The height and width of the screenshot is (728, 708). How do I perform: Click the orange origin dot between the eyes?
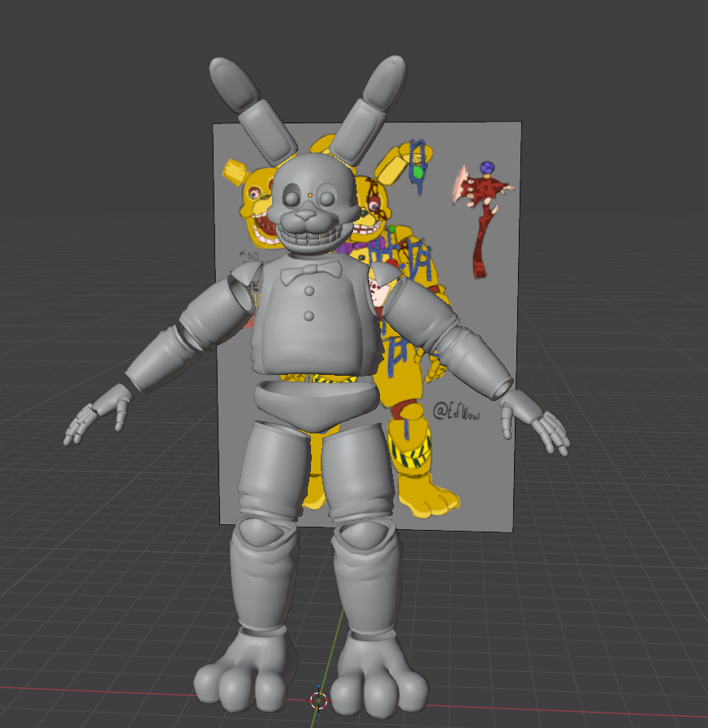click(310, 196)
